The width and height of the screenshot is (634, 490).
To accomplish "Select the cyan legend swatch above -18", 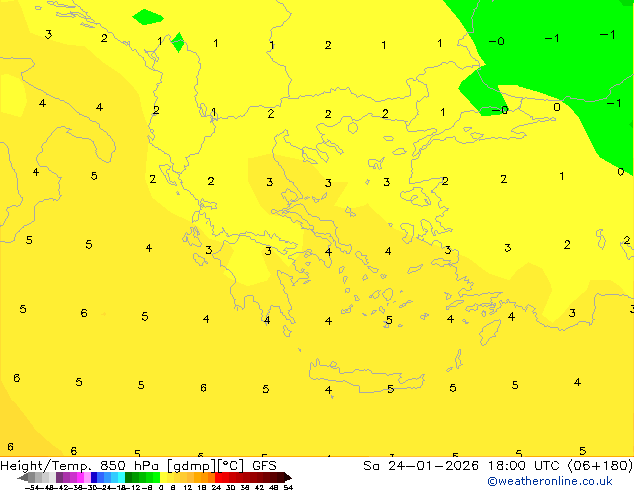I will pyautogui.click(x=121, y=477).
